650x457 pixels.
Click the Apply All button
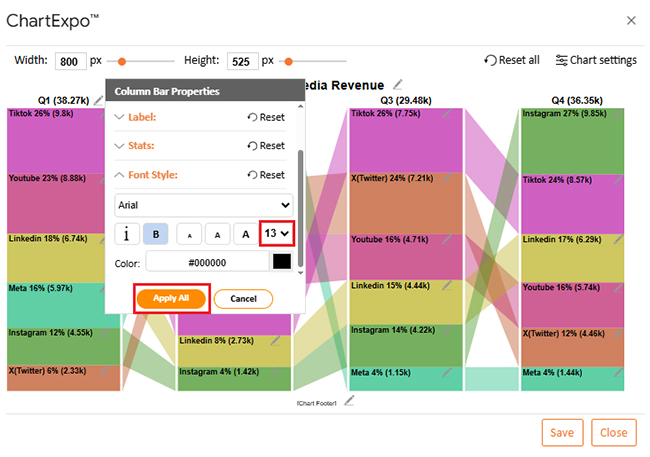tap(171, 299)
